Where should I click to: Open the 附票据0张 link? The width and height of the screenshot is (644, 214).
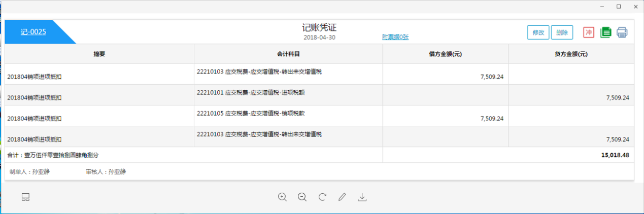click(395, 37)
